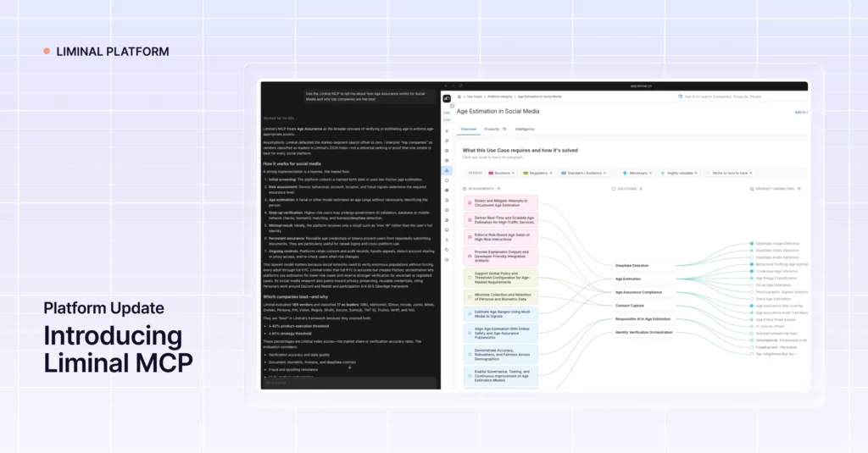This screenshot has width=868, height=453.
Task: Click the Contextual Age Inference capability
Action: tap(775, 271)
